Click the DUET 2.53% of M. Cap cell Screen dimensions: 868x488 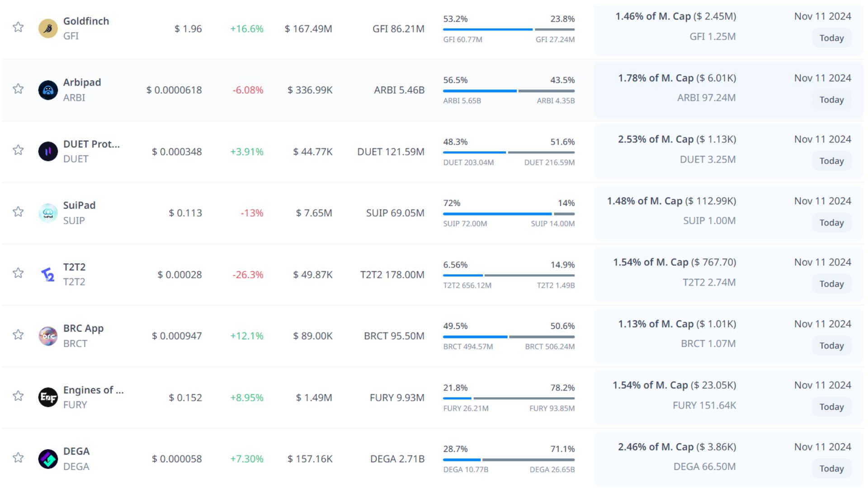click(x=677, y=140)
